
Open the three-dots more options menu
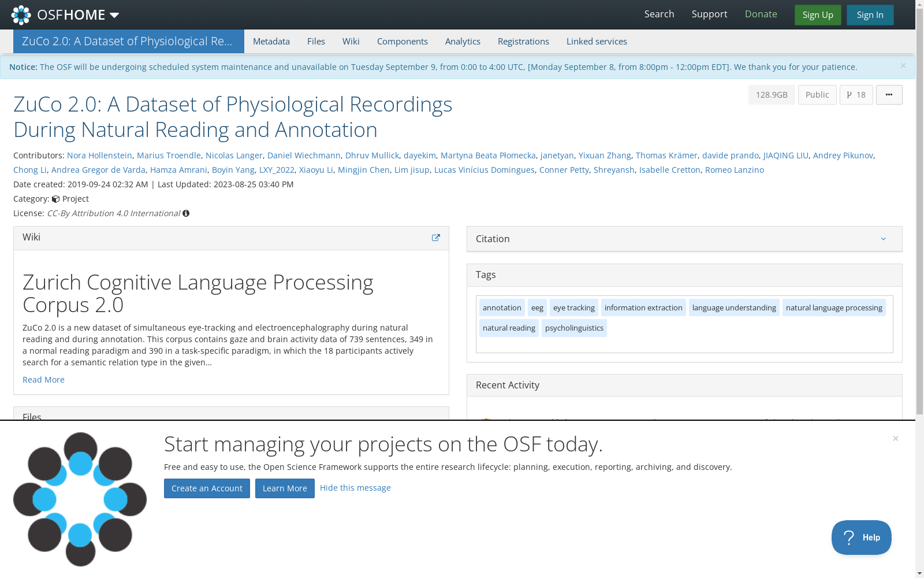point(889,95)
